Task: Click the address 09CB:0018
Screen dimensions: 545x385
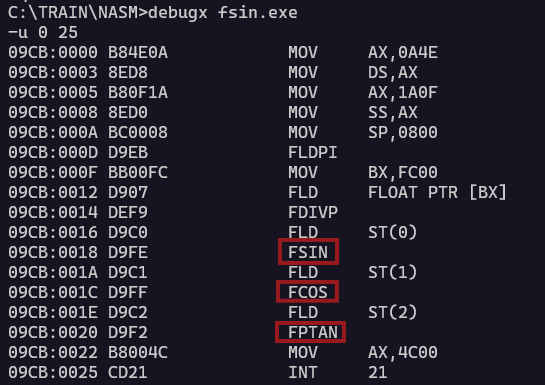Action: click(x=53, y=252)
